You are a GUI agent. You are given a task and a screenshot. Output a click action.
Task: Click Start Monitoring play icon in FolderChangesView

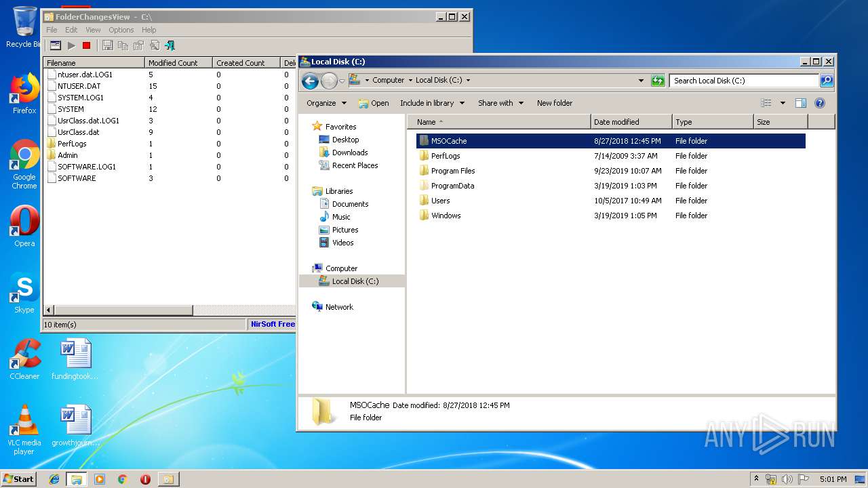click(x=71, y=45)
